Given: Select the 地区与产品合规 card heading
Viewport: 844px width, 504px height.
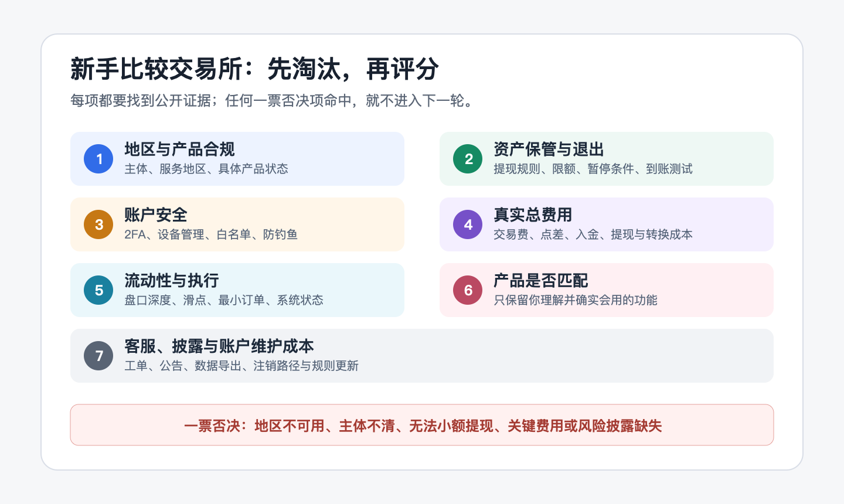Looking at the screenshot, I should click(179, 149).
